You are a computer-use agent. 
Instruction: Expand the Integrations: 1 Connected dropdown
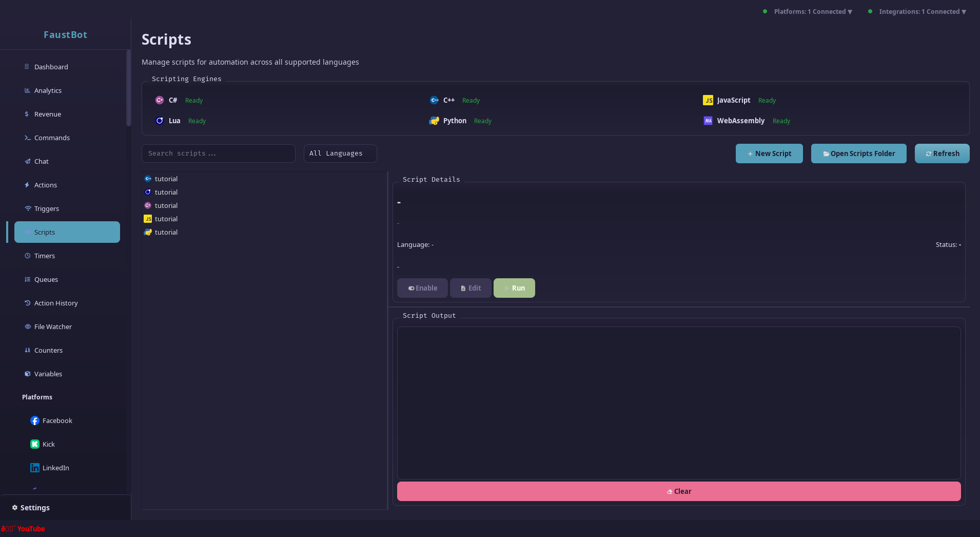click(x=921, y=11)
